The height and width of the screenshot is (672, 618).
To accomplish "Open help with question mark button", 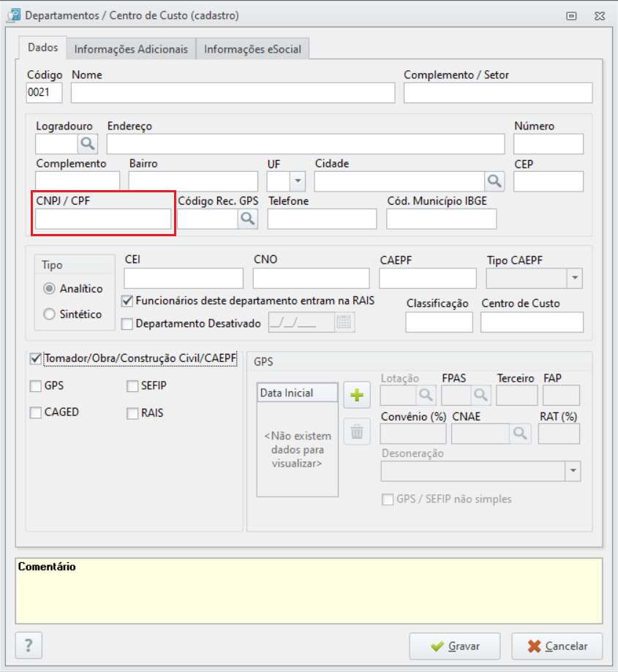I will (x=29, y=645).
